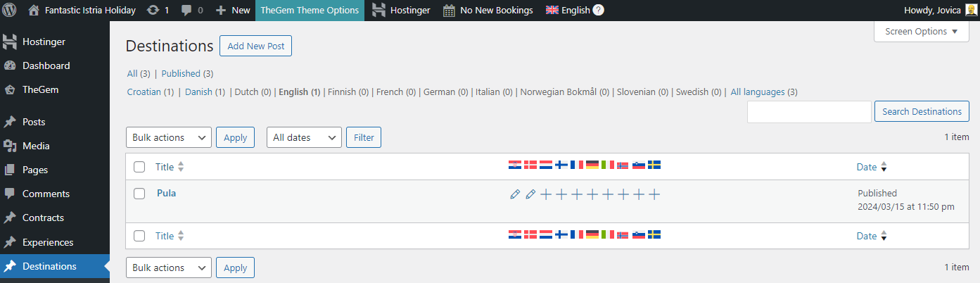Tick the checkbox next to Pula

point(139,193)
